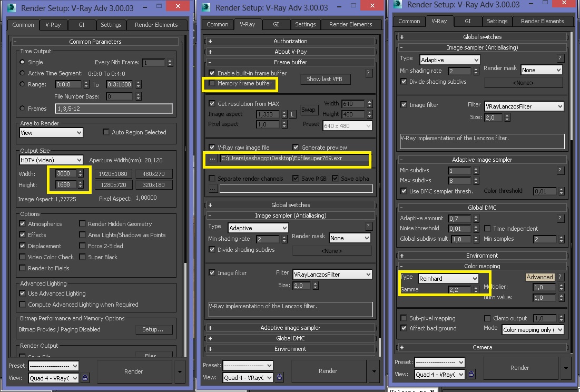The height and width of the screenshot is (392, 580).
Task: Click output Width field showing 3000
Action: pos(66,173)
